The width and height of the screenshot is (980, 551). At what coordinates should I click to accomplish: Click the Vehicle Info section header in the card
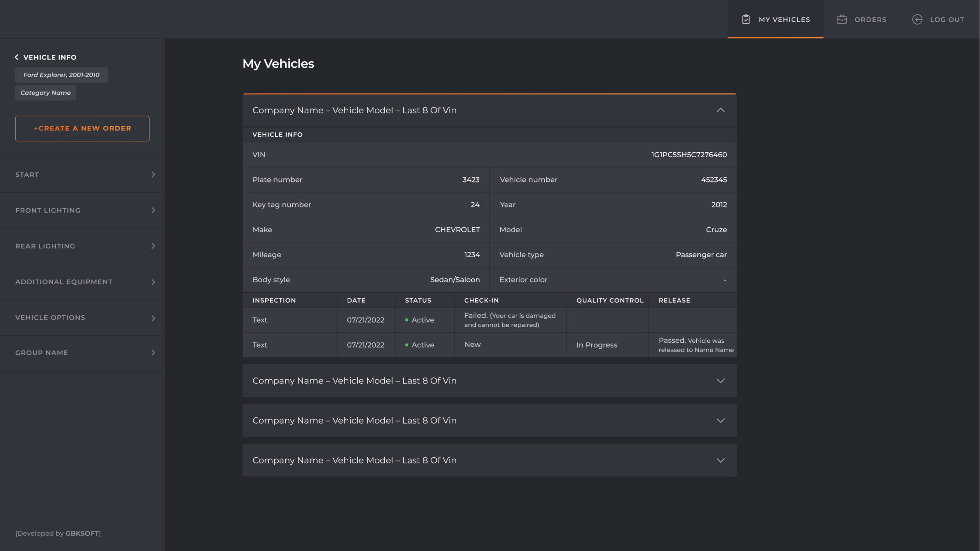[x=278, y=135]
